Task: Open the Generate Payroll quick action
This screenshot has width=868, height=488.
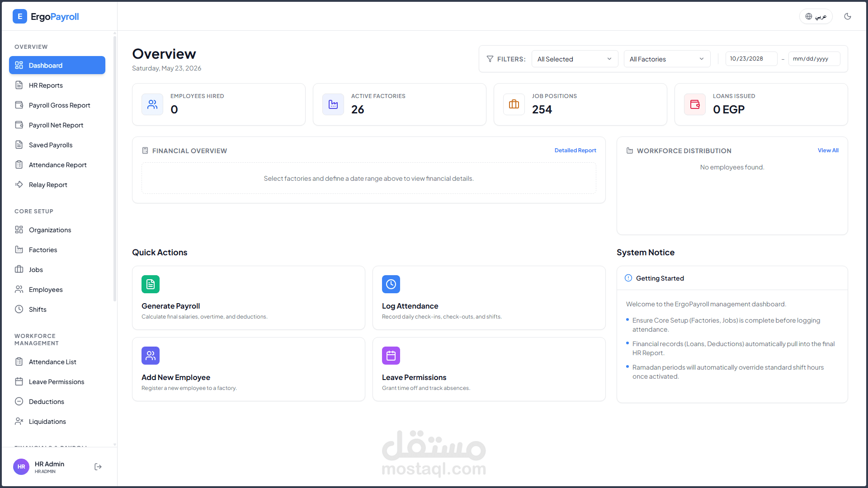Action: coord(249,298)
